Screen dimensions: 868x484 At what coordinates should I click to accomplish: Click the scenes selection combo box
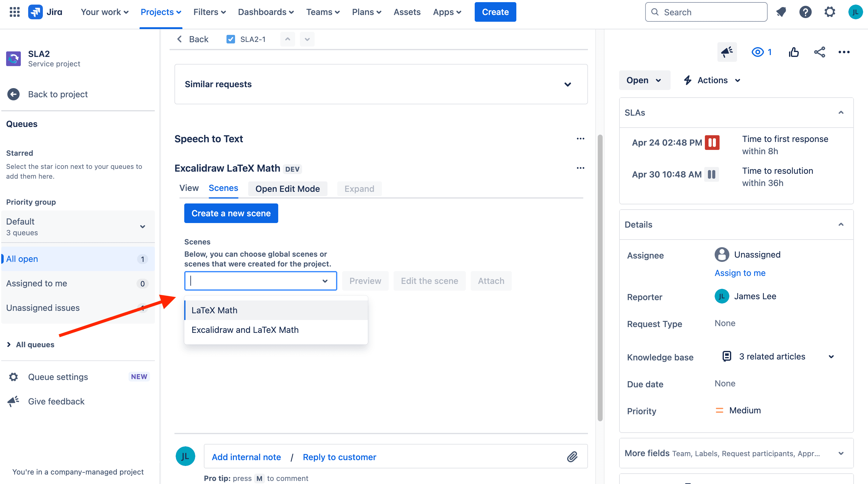pyautogui.click(x=260, y=281)
